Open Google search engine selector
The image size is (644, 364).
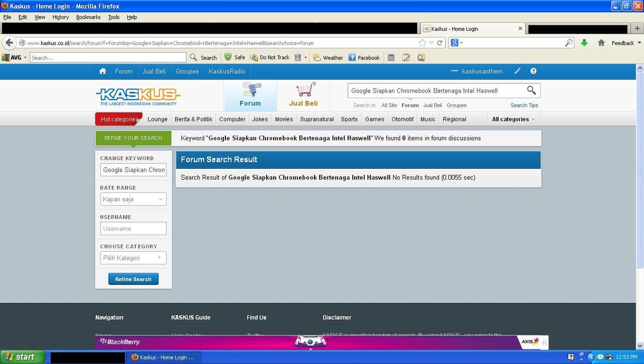456,43
